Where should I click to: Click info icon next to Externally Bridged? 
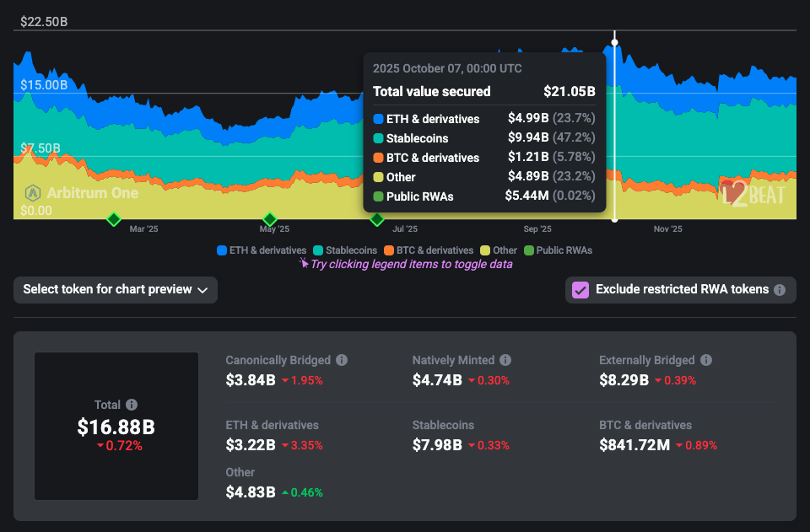(x=706, y=360)
